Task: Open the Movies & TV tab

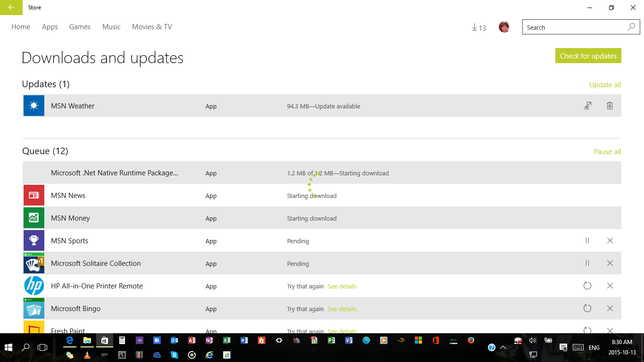Action: (152, 27)
